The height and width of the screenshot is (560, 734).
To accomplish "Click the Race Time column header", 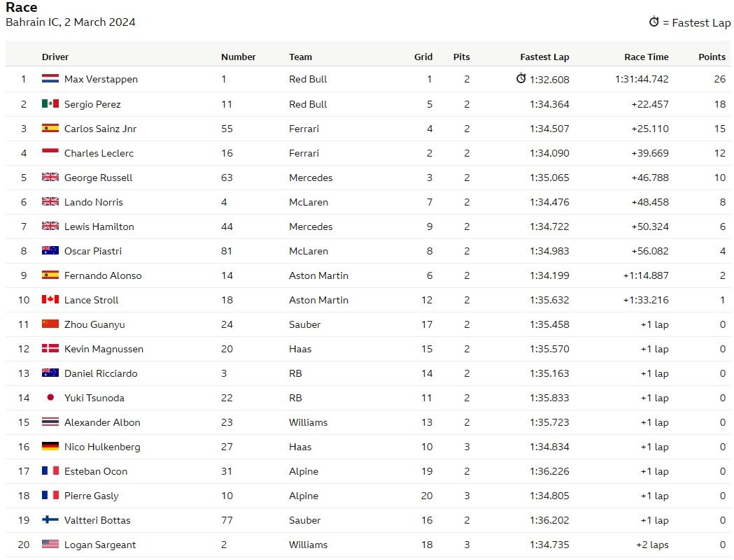I will click(646, 57).
